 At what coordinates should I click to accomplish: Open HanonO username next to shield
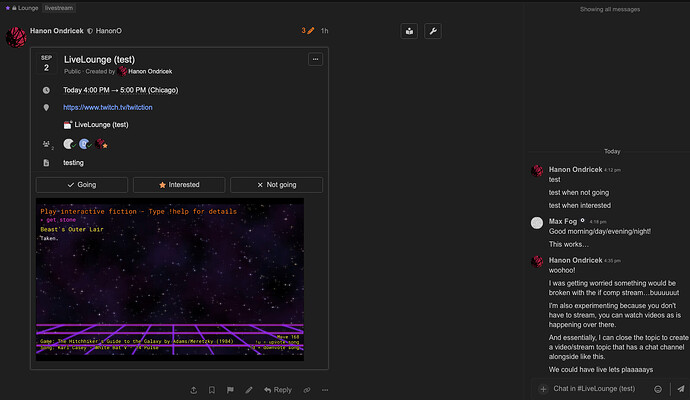(109, 31)
